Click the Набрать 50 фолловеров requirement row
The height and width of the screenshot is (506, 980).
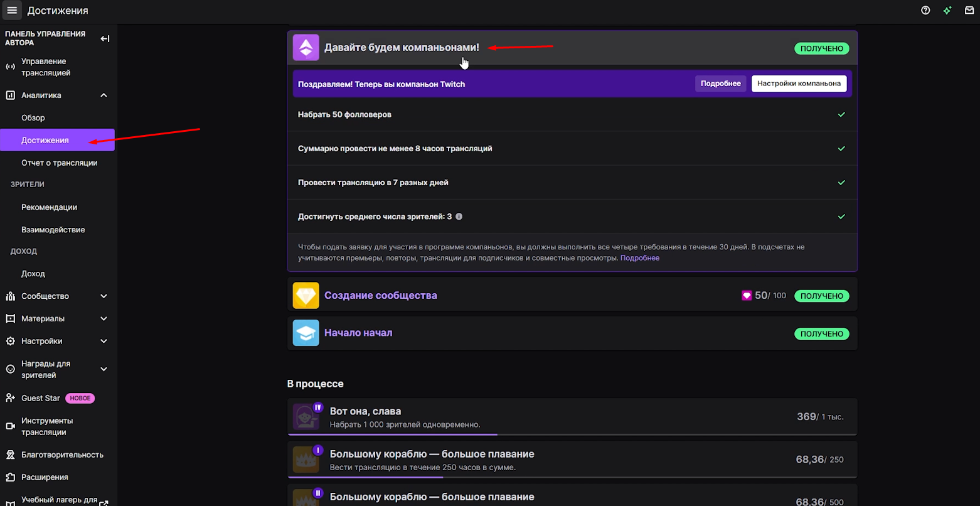pos(572,115)
